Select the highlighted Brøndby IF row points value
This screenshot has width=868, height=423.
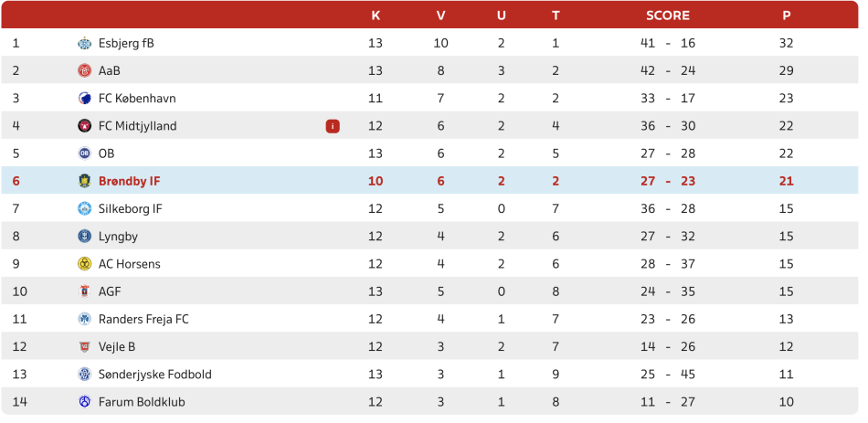click(x=786, y=181)
